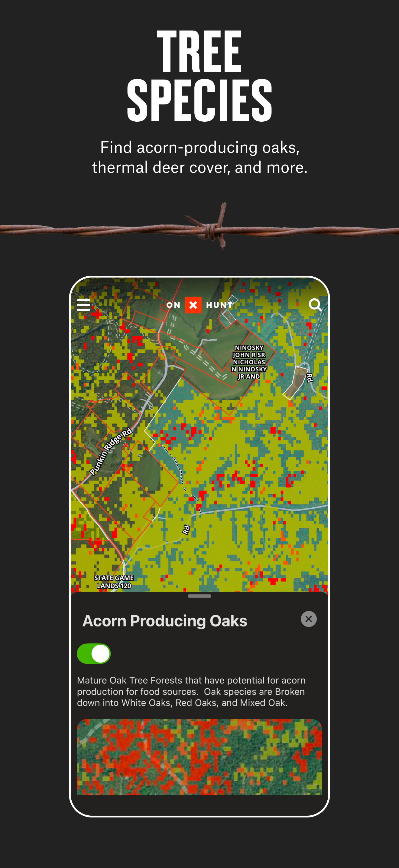Tap the Mature Oak Tree Forests description

(191, 692)
